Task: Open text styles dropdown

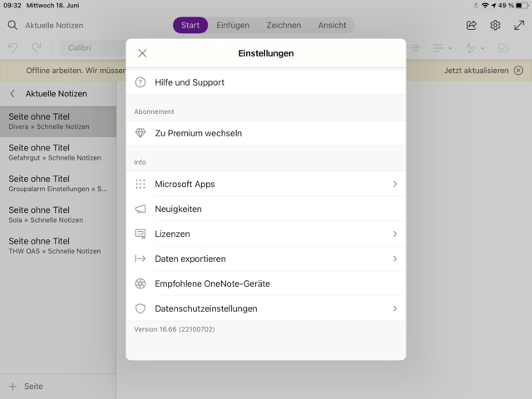Action: [475, 48]
